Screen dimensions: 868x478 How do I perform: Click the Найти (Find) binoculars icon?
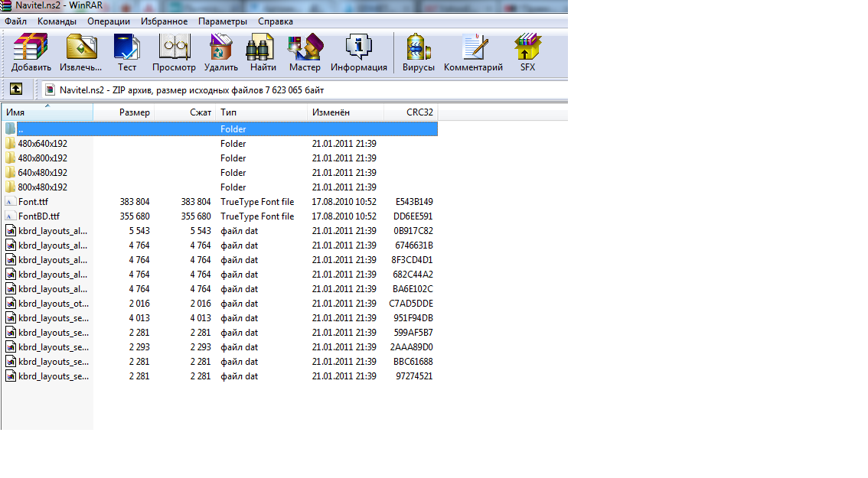pyautogui.click(x=263, y=52)
